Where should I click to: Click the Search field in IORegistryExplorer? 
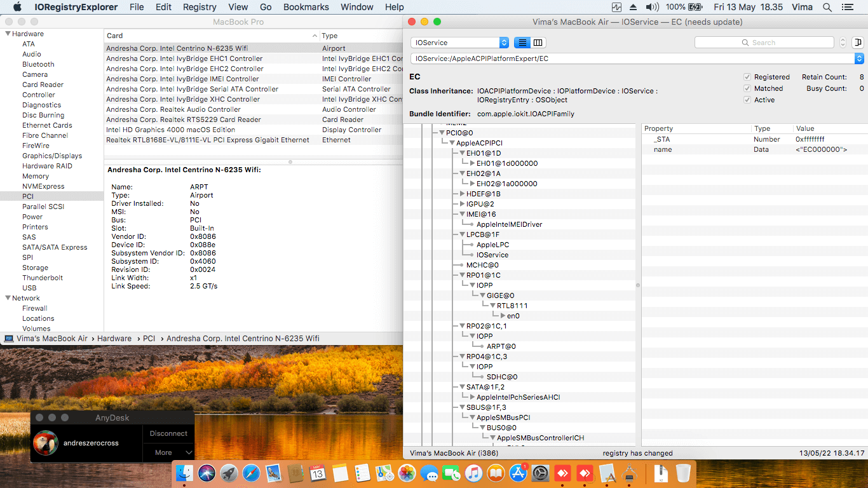(764, 43)
